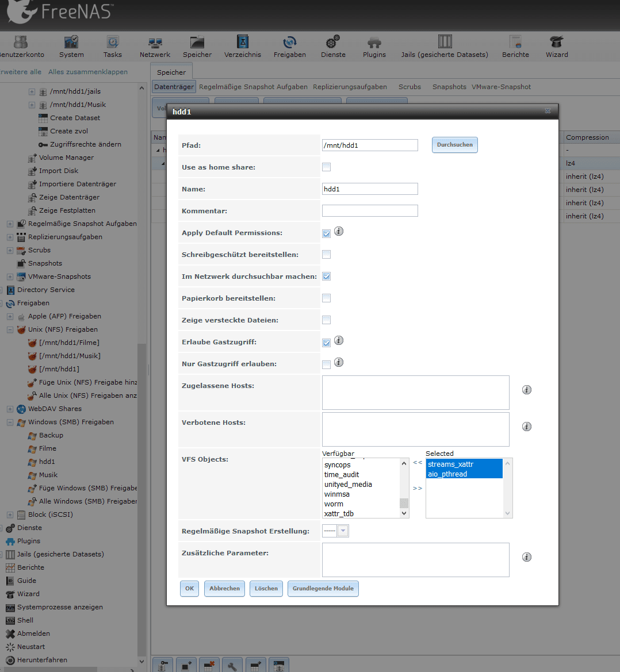Image resolution: width=620 pixels, height=672 pixels.
Task: Enable Nur Gastzugriff erlauben checkbox
Action: point(326,364)
